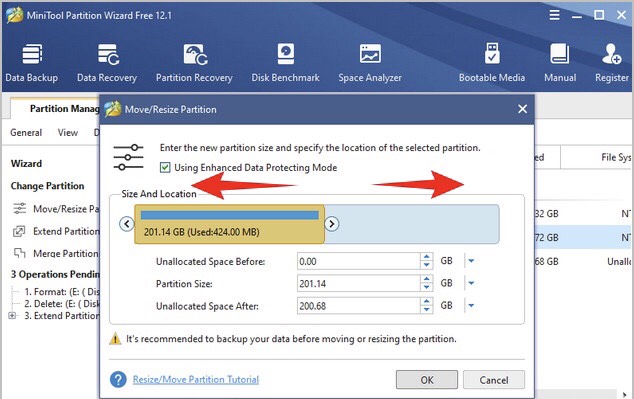Select the Partition Management tab

click(x=55, y=108)
